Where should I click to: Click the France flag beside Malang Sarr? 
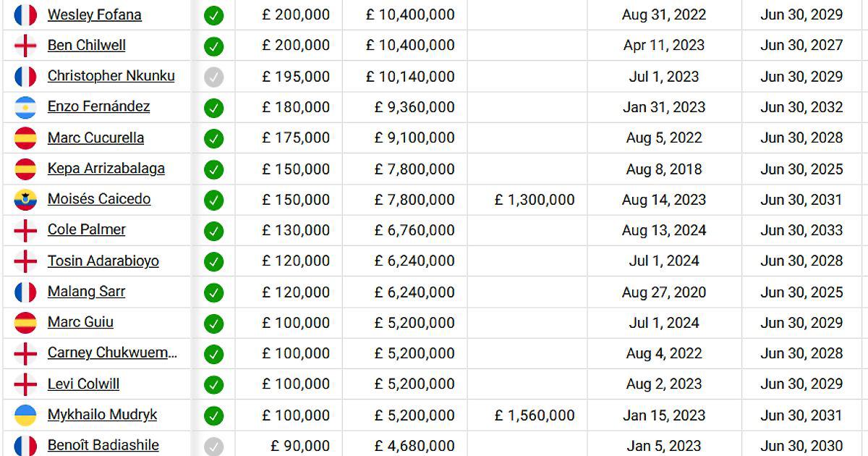click(25, 292)
